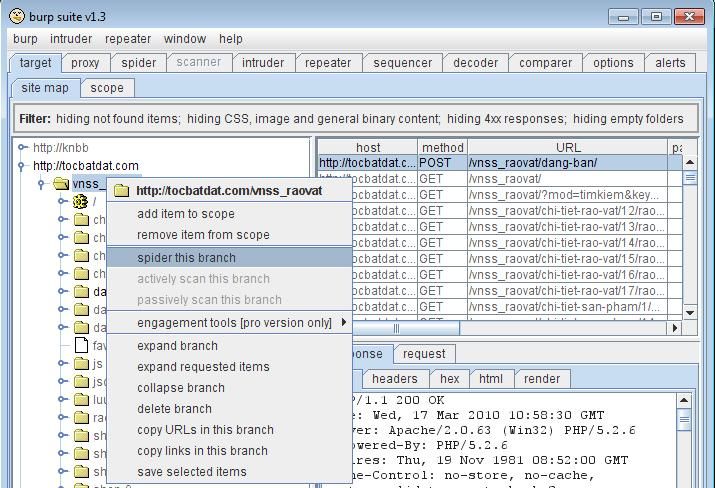
Task: Click the table's horizontal scrollbar thumb
Action: pos(397,328)
